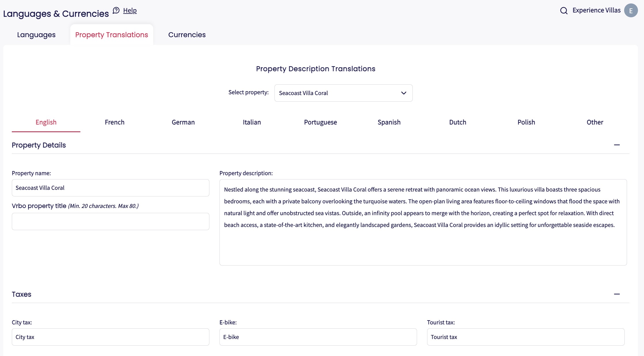Click the help chat bubble icon
The width and height of the screenshot is (644, 356).
point(116,11)
